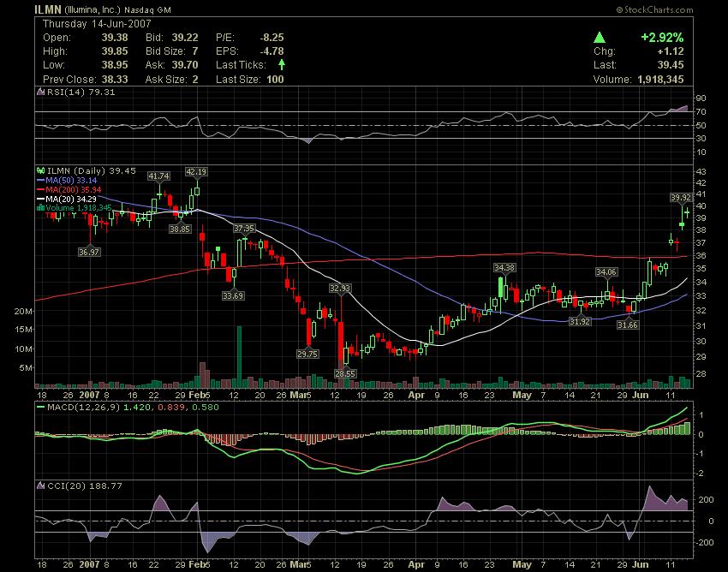728x572 pixels.
Task: Click the header Volume value 1,918,345
Action: (660, 79)
